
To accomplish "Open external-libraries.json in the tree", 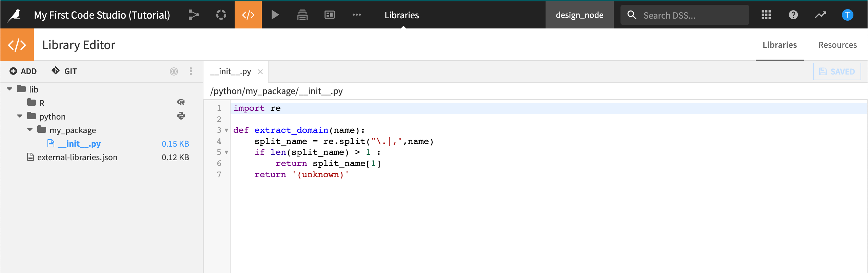I will coord(77,157).
